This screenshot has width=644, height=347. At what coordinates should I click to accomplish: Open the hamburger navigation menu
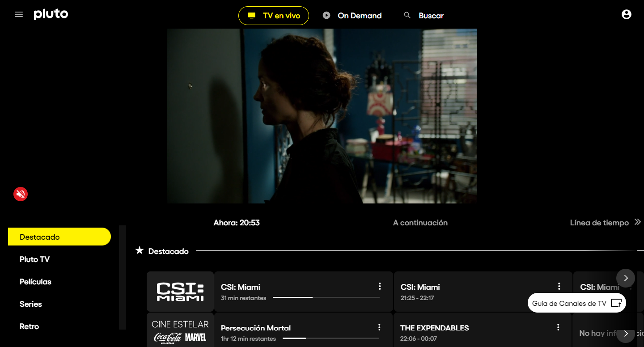[x=19, y=14]
